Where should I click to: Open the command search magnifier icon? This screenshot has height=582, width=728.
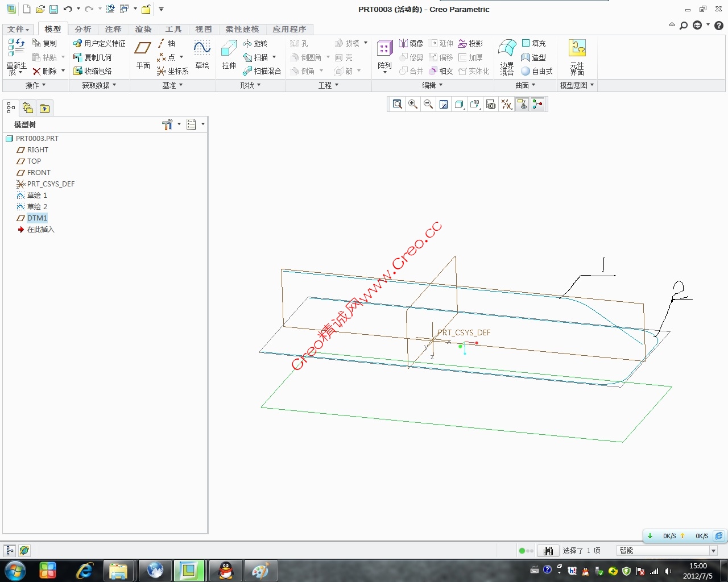click(684, 26)
